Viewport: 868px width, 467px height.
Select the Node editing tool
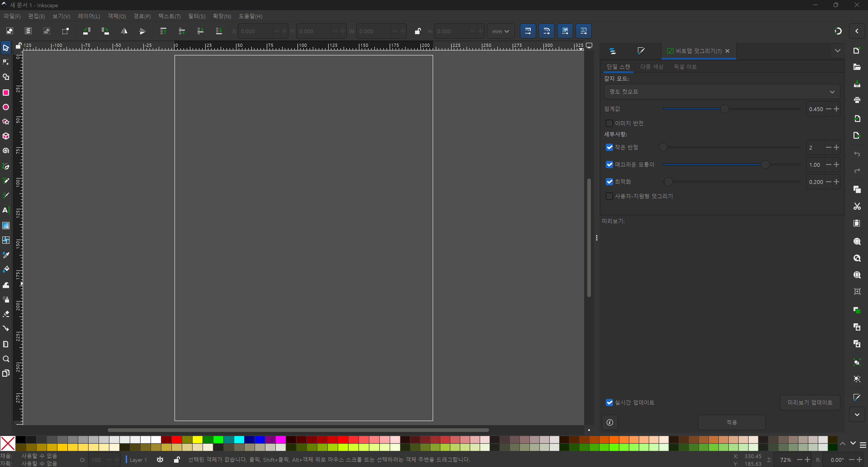click(6, 62)
